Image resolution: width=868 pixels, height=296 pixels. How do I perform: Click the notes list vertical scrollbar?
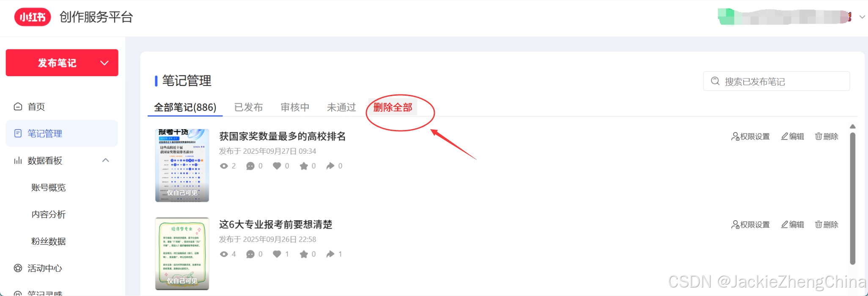853,198
